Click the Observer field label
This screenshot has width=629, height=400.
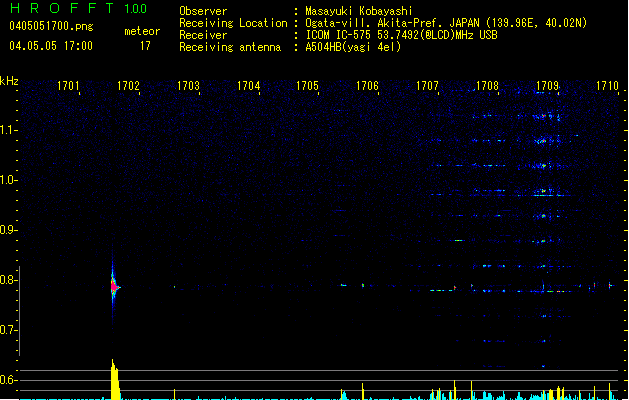point(203,11)
